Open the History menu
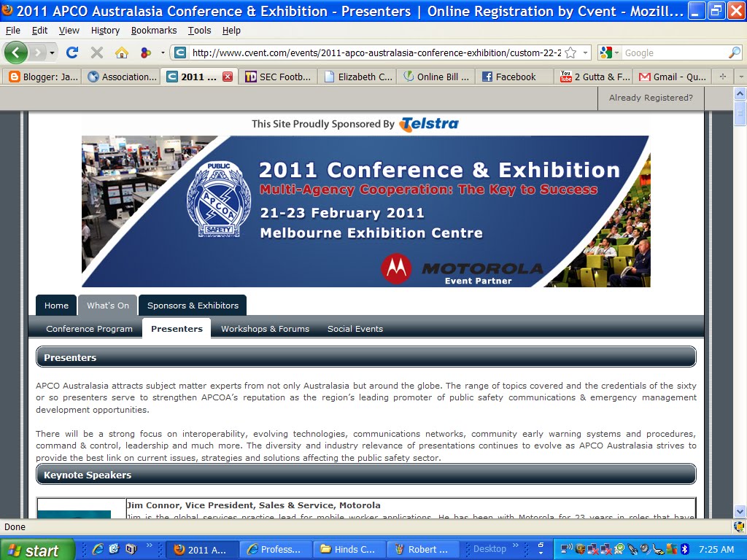The height and width of the screenshot is (560, 747). 105,31
